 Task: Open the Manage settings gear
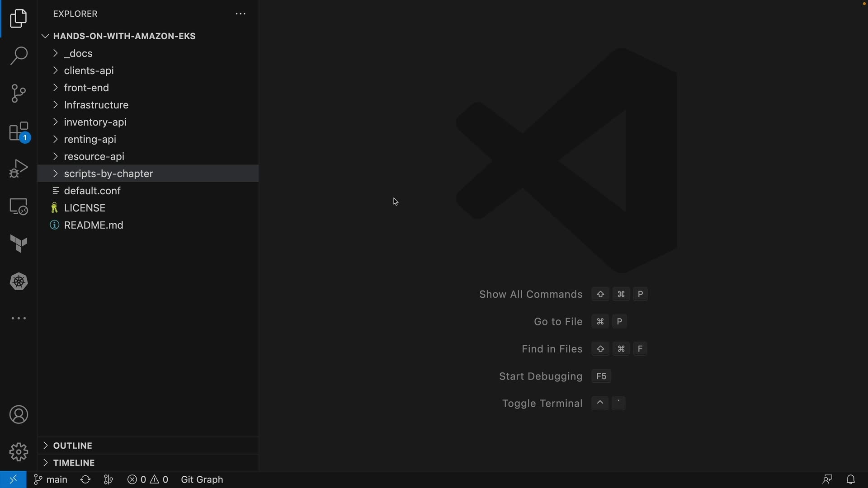pyautogui.click(x=19, y=452)
